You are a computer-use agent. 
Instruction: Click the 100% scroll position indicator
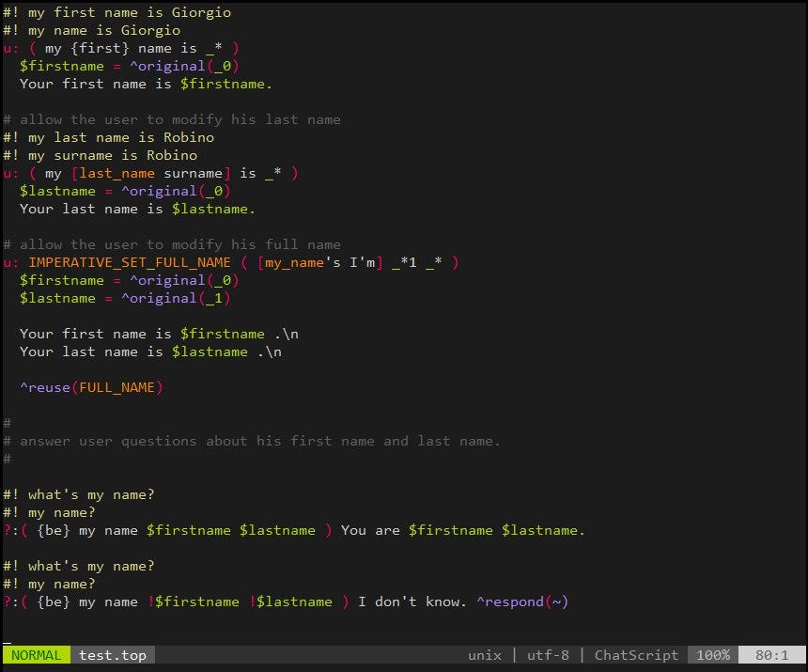713,655
